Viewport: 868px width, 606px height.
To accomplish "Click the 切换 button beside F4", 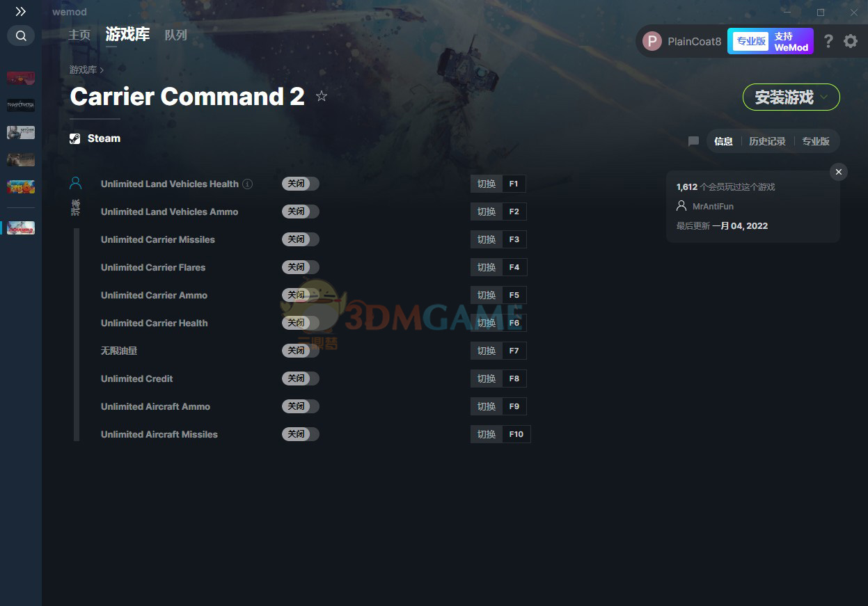I will click(487, 267).
